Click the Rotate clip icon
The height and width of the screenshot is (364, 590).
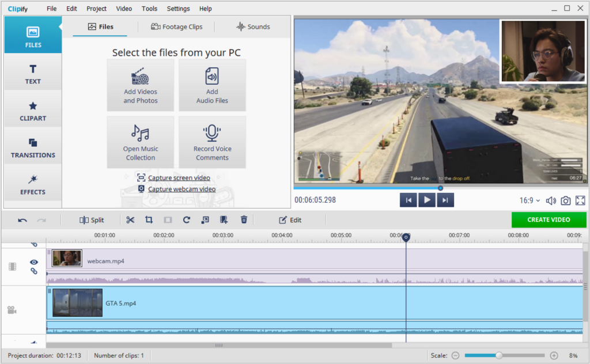[x=186, y=219]
